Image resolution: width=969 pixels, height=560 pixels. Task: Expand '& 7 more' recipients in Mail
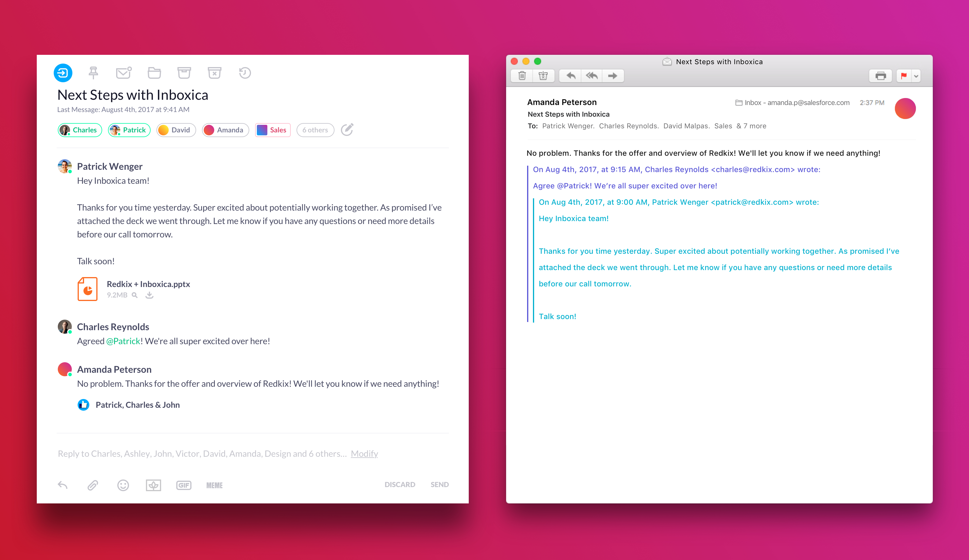751,126
